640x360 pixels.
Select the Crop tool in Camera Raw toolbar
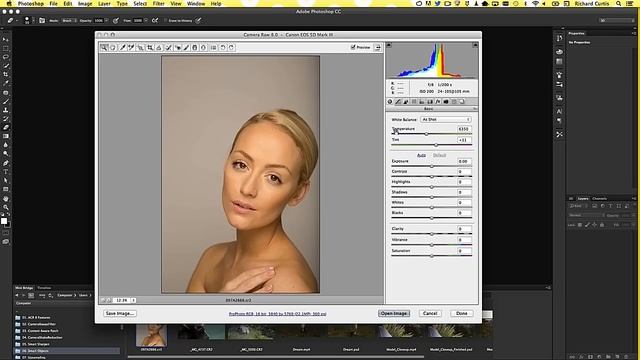pos(150,48)
